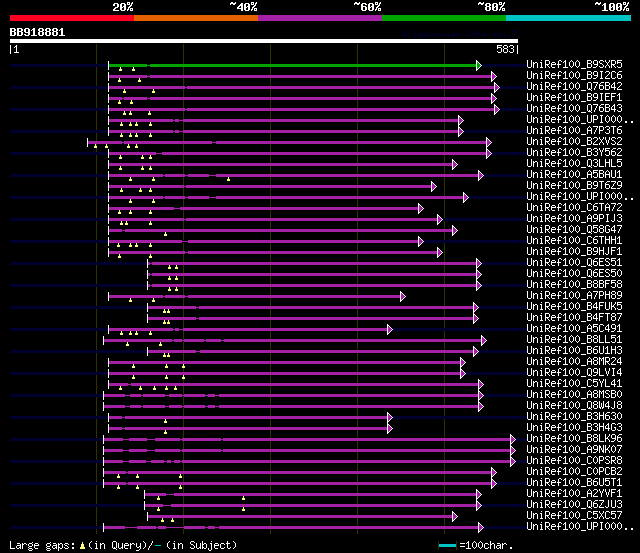The height and width of the screenshot is (553, 640).
Task: Click the 'Large gaps:' legend text
Action: point(42,546)
